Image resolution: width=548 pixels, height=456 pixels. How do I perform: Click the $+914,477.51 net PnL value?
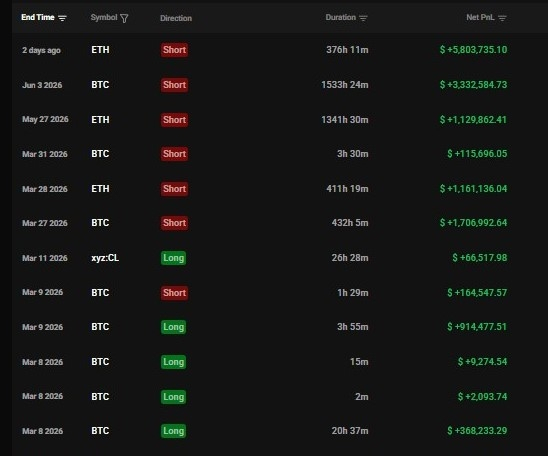coord(477,327)
